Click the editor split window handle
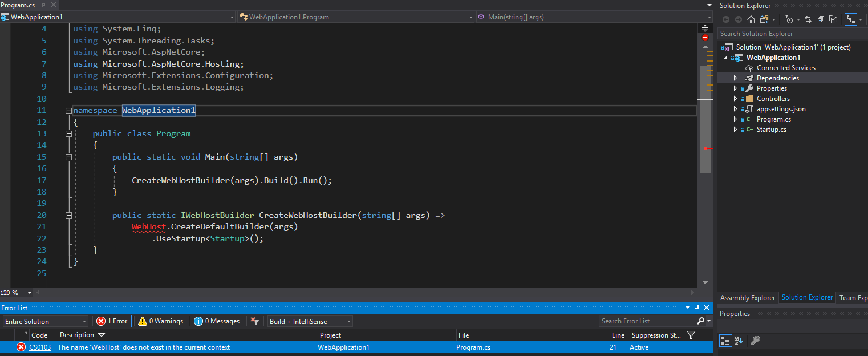The height and width of the screenshot is (356, 868). 705,27
